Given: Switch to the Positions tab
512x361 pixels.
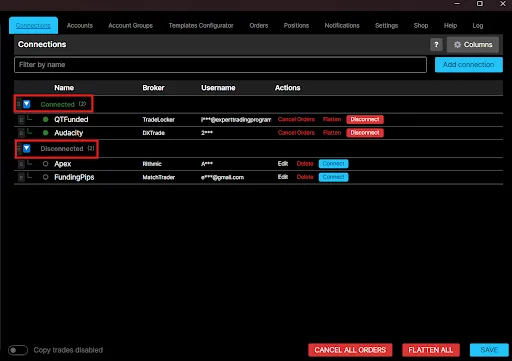Looking at the screenshot, I should 296,25.
